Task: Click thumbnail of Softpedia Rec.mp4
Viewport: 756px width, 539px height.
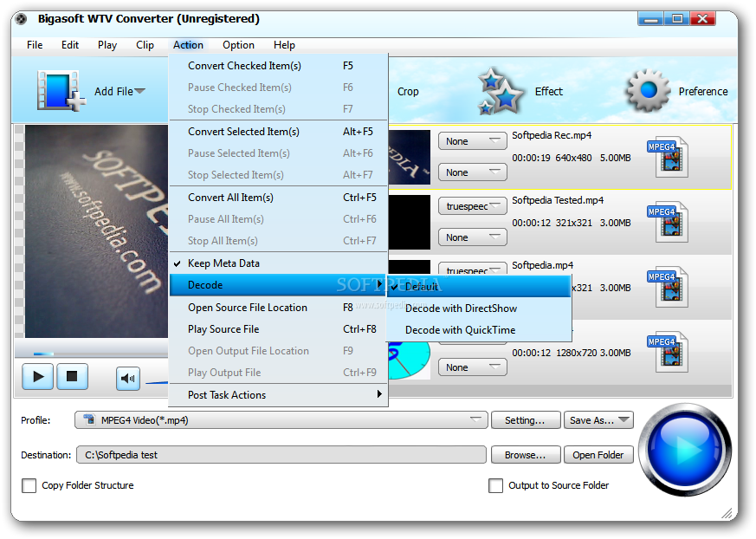Action: [410, 157]
